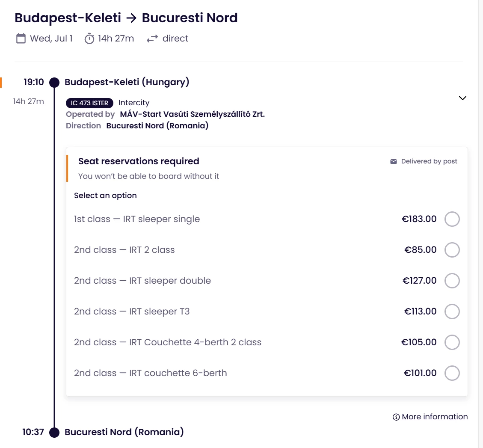This screenshot has height=448, width=483.
Task: Click the Budapest-Keleti departure stop dot
Action: pos(54,82)
